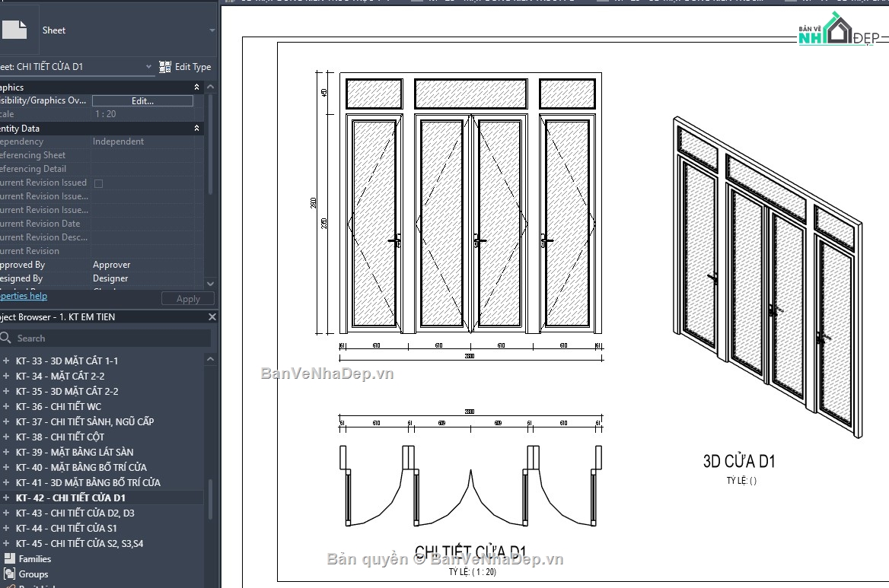Expand KT- 45 sheet tree node
Viewport: 889px width, 588px height.
tap(5, 543)
